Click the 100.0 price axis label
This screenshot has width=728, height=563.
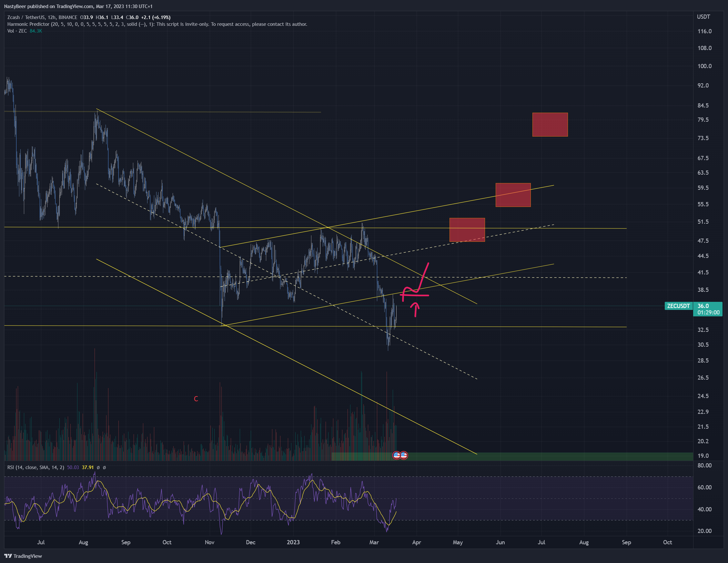(x=704, y=66)
